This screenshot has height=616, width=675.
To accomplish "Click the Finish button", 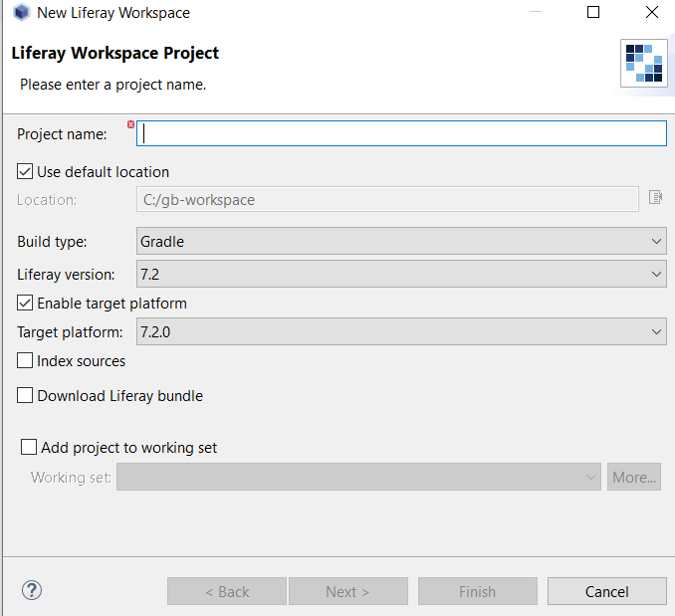I will tap(478, 591).
